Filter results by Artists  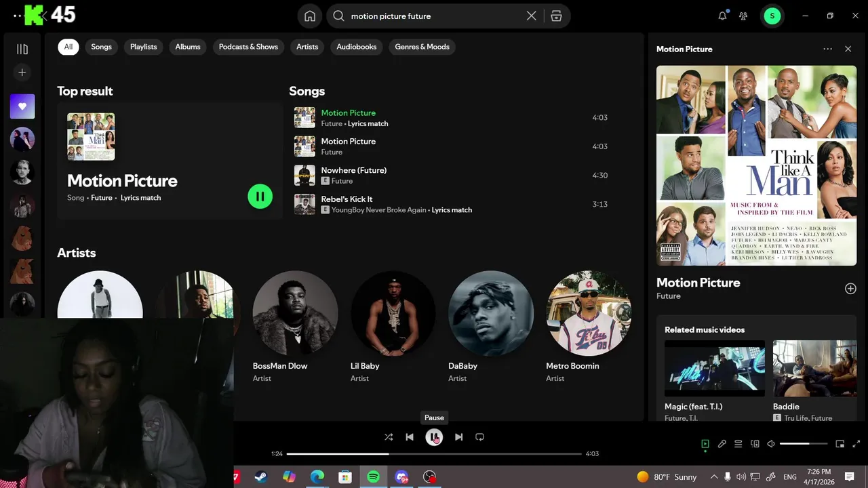pyautogui.click(x=307, y=47)
